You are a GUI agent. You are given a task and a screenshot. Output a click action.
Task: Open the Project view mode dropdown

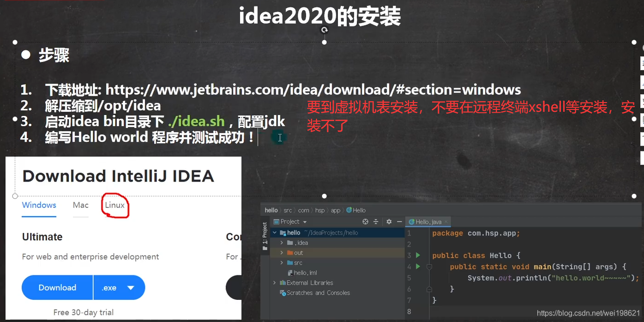coord(305,222)
